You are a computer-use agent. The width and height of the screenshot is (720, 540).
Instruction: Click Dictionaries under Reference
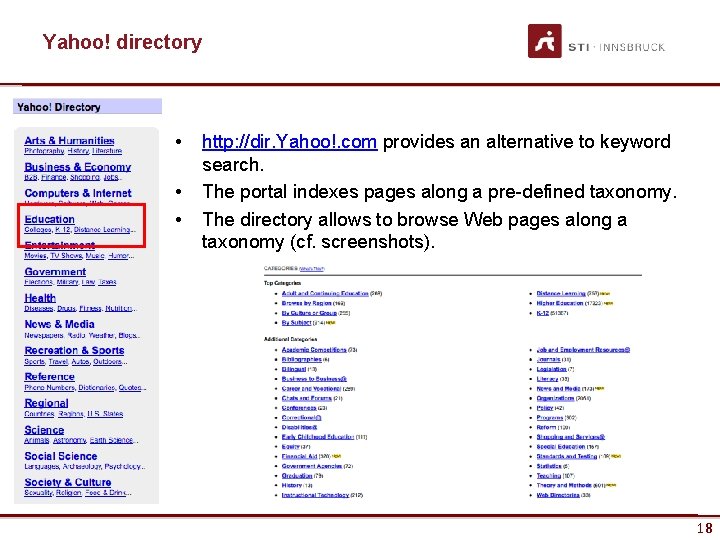[x=96, y=387]
